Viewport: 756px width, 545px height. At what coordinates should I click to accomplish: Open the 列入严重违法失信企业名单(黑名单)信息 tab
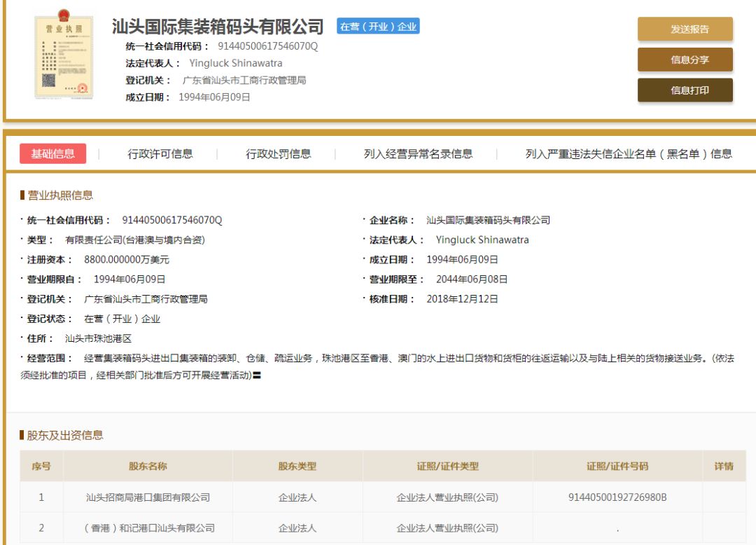pyautogui.click(x=629, y=154)
